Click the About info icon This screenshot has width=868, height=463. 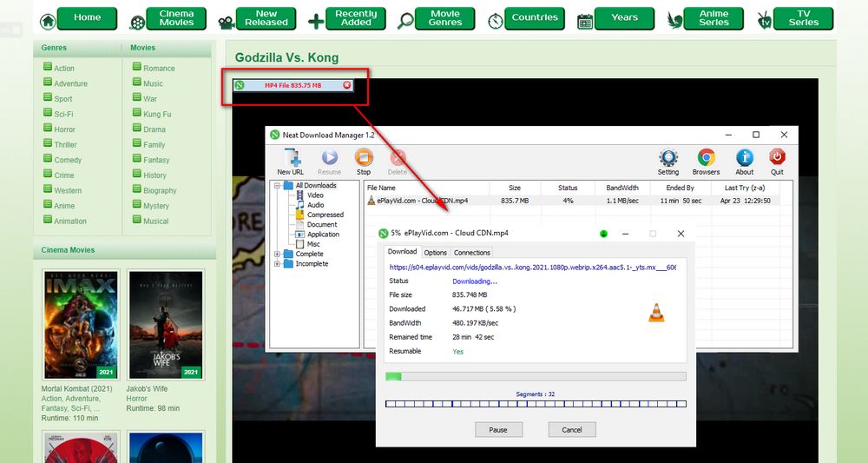click(x=745, y=158)
